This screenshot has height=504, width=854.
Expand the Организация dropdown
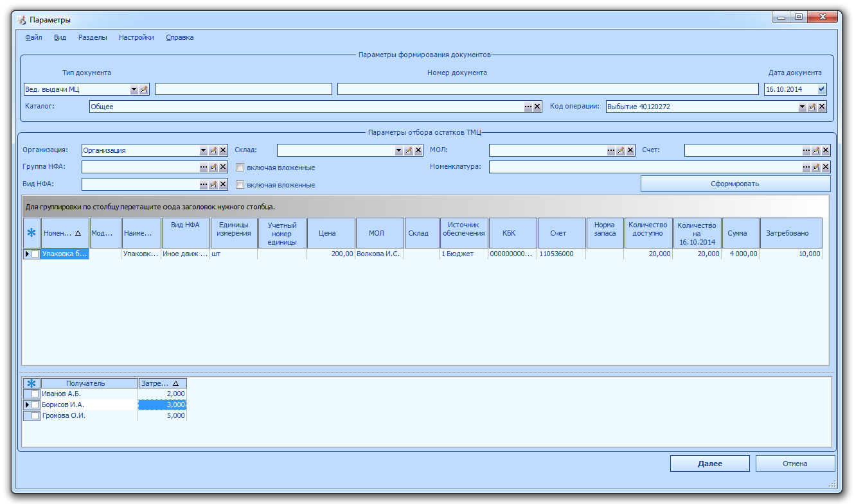(x=204, y=150)
